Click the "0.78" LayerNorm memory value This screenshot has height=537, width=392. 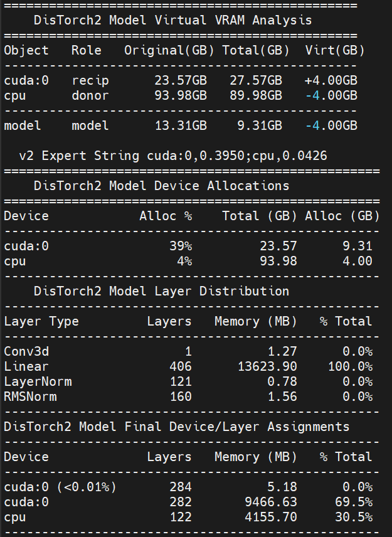click(282, 381)
